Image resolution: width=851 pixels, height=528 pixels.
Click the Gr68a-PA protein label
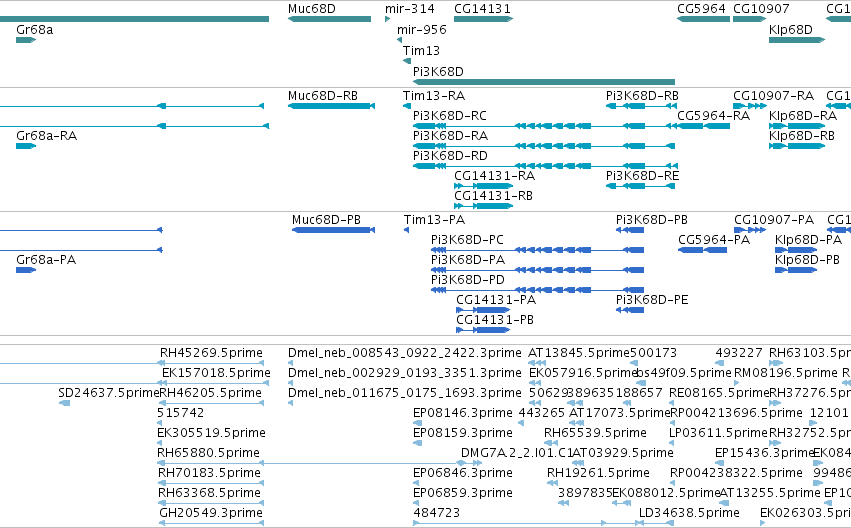[46, 260]
